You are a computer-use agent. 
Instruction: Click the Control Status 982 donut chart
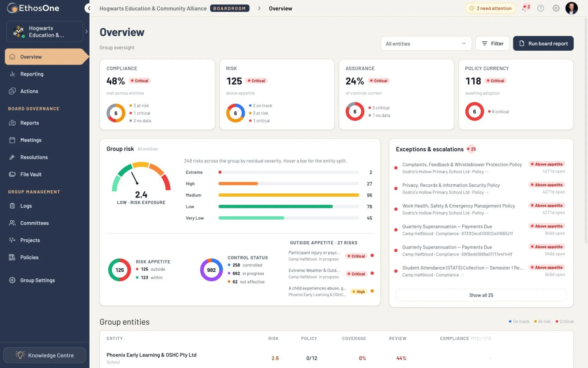click(211, 270)
